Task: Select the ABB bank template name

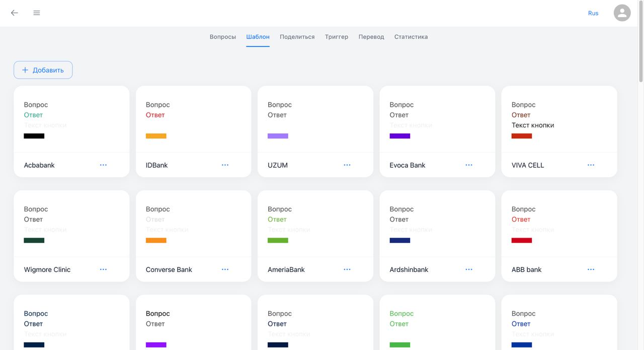Action: point(527,269)
